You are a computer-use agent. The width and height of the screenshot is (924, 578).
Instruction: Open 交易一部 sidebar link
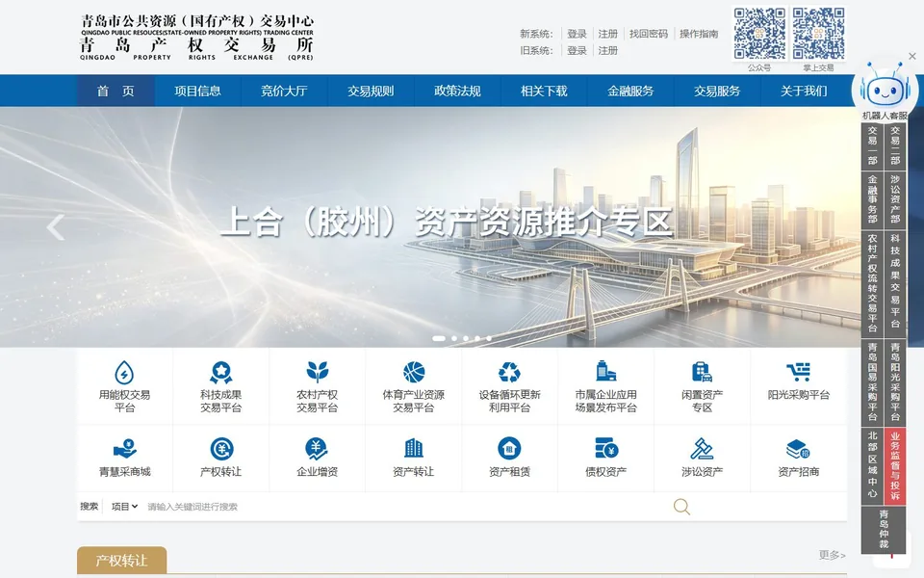tap(873, 145)
